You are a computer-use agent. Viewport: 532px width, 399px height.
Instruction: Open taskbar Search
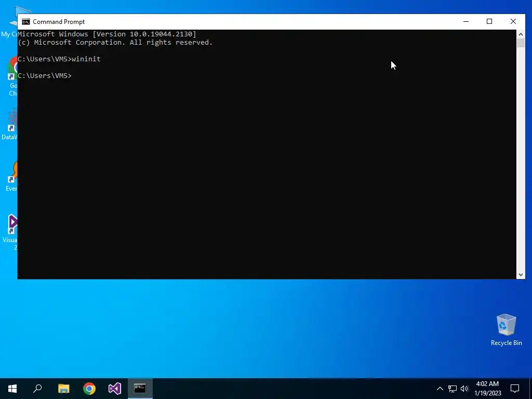point(37,389)
